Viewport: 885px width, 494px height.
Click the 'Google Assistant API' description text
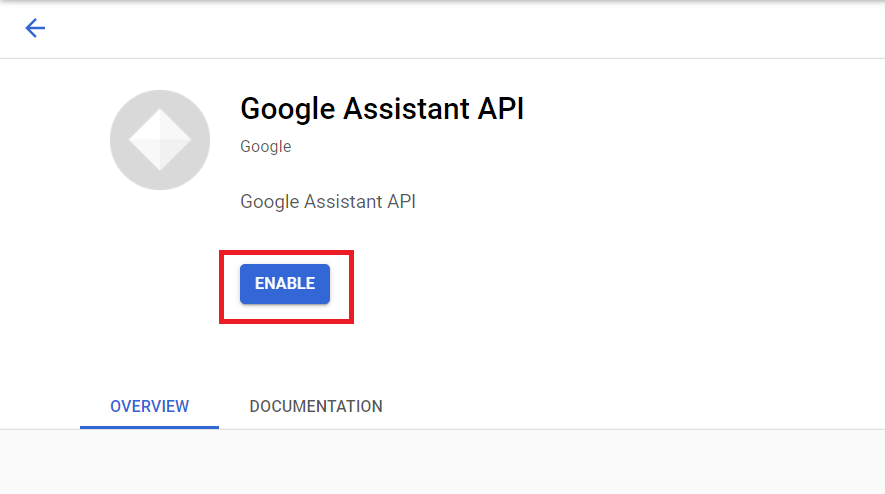pyautogui.click(x=328, y=202)
